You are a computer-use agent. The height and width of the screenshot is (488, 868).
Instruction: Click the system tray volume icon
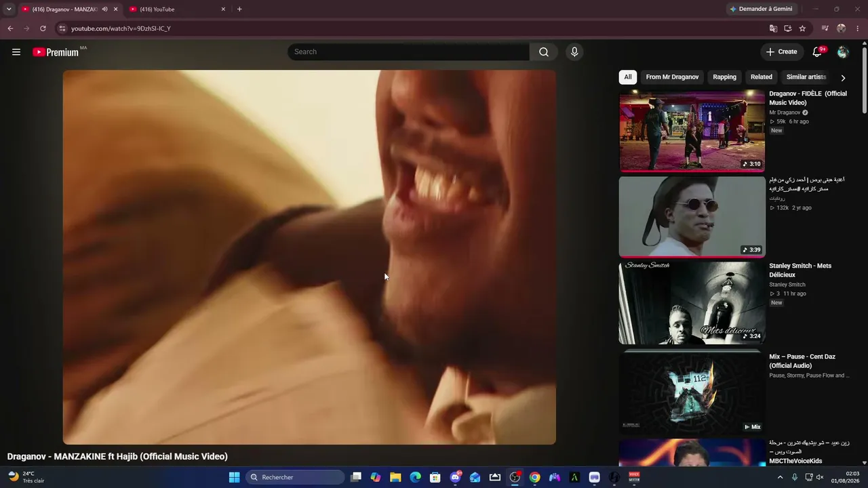pyautogui.click(x=820, y=477)
